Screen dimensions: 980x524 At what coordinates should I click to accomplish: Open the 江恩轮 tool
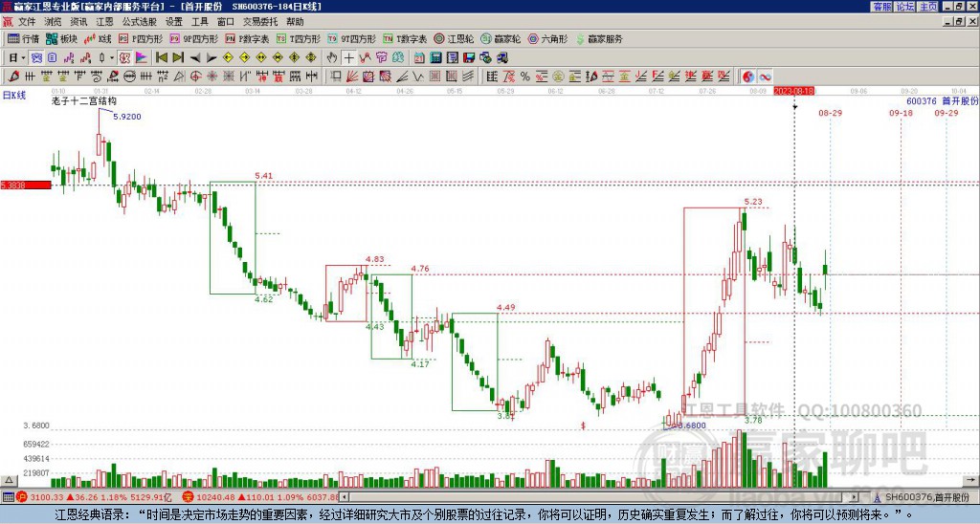click(x=455, y=38)
